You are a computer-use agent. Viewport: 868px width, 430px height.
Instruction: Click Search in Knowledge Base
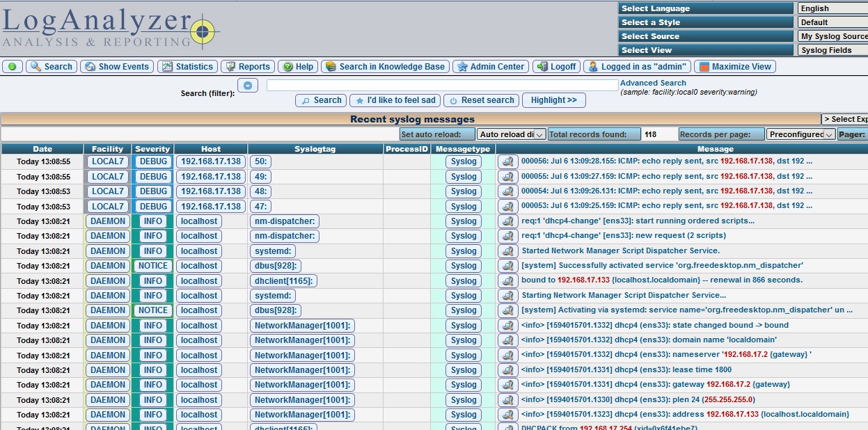tap(385, 67)
